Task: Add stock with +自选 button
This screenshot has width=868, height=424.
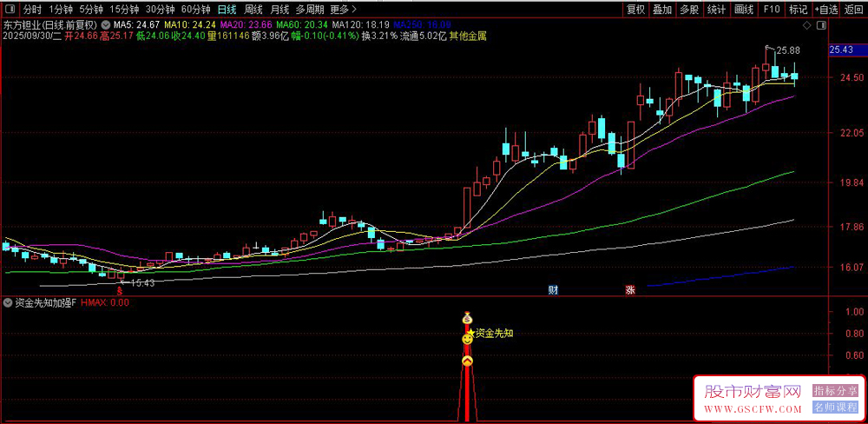Action: pyautogui.click(x=826, y=9)
